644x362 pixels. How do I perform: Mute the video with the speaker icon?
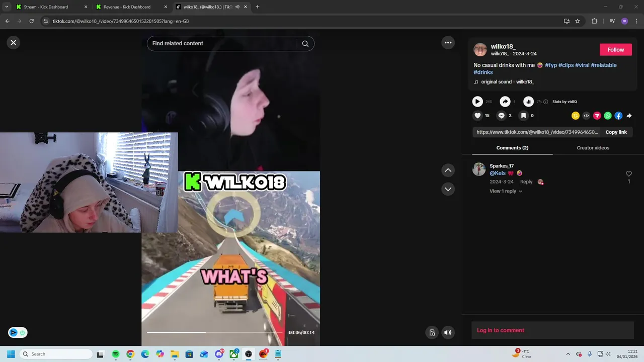tap(448, 332)
